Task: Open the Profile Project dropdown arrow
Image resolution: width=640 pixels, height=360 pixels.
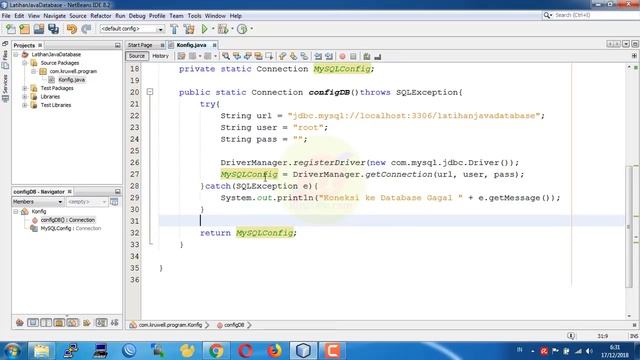Action: click(x=251, y=29)
